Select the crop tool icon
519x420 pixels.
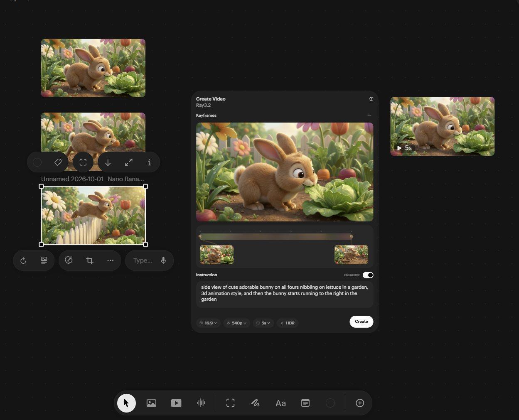click(90, 260)
